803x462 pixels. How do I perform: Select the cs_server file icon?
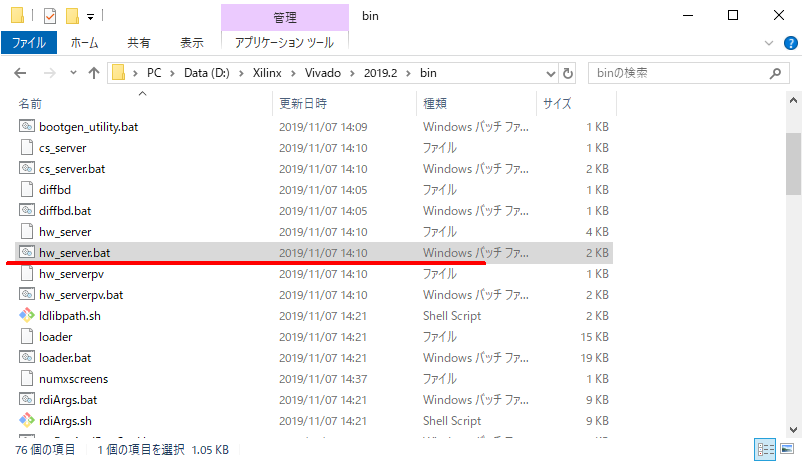(27, 147)
